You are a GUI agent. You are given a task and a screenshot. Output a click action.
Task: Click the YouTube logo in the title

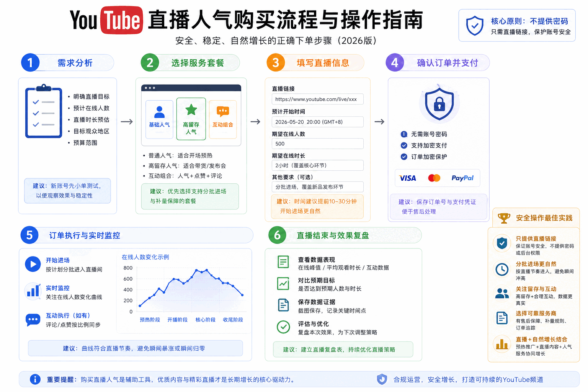106,20
